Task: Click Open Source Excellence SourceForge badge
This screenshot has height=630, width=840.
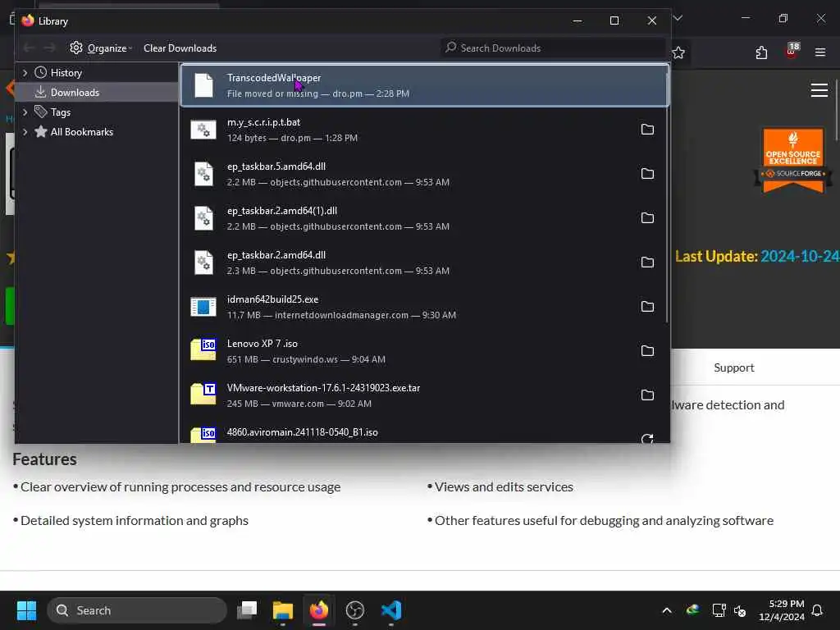Action: pos(793,160)
